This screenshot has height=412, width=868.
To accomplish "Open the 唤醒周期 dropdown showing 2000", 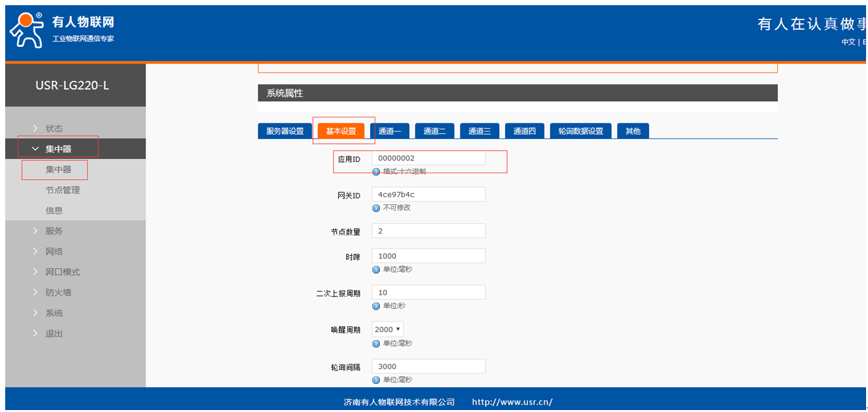I will coord(388,330).
